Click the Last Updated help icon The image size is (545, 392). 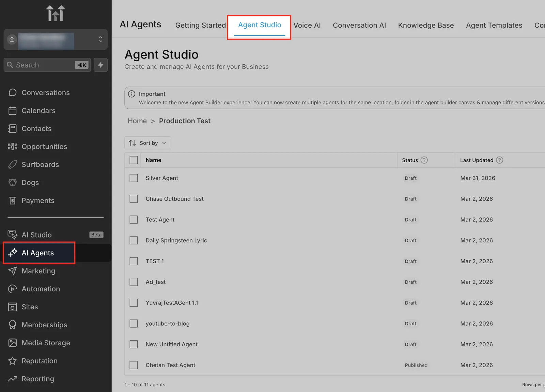(499, 160)
